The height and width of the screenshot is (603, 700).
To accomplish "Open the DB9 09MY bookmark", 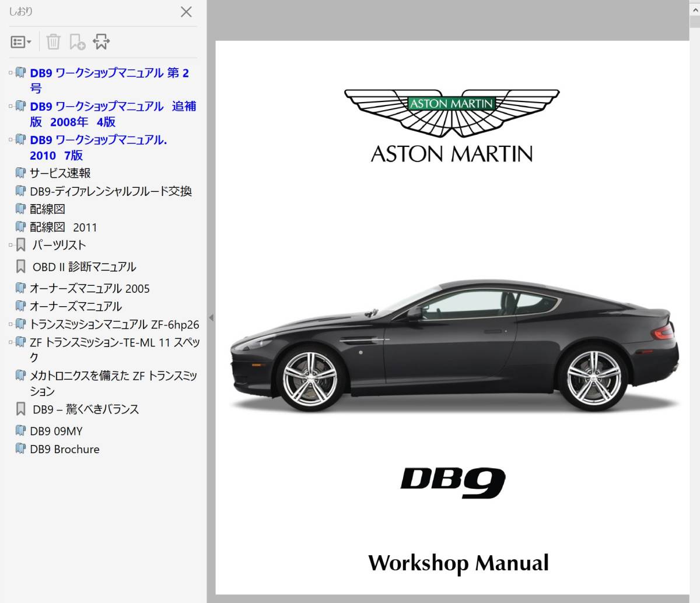I will [56, 432].
